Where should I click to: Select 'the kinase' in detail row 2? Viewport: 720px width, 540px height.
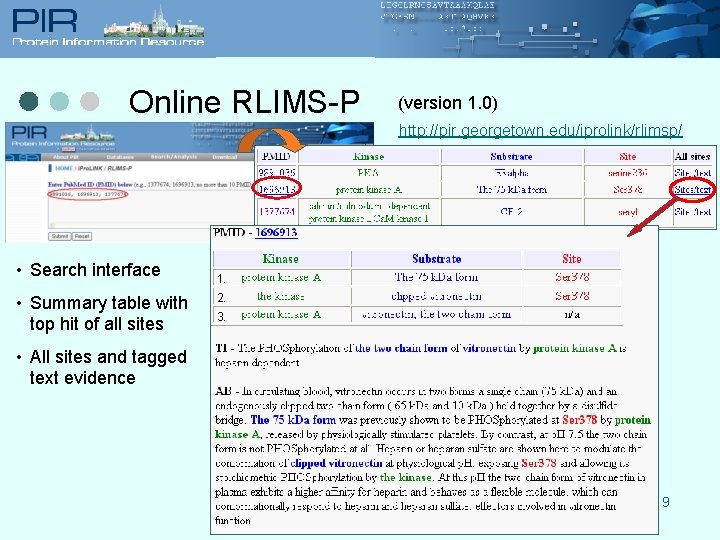click(x=281, y=296)
